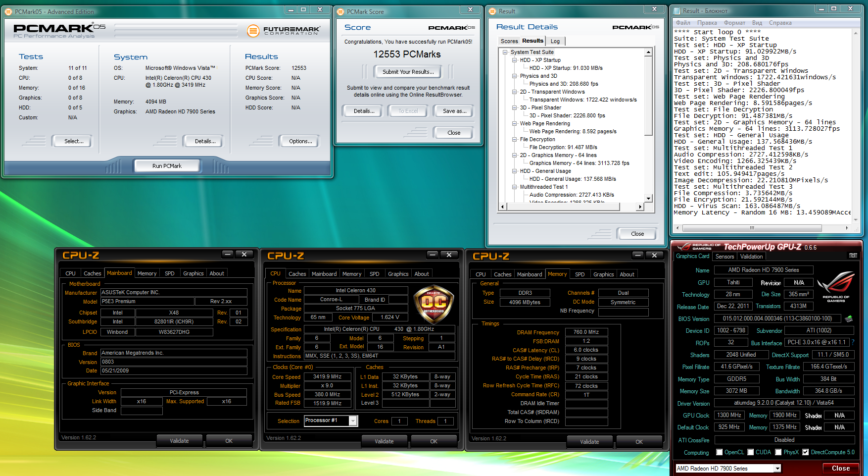868x476 pixels.
Task: Click the DRAM Frequency 760.0 MHz field
Action: pos(586,332)
